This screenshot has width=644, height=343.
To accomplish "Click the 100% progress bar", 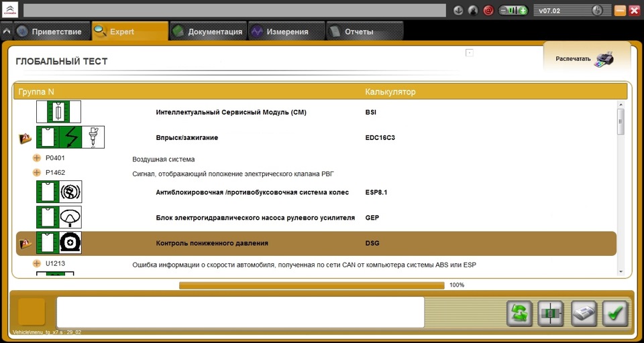I will pyautogui.click(x=312, y=285).
